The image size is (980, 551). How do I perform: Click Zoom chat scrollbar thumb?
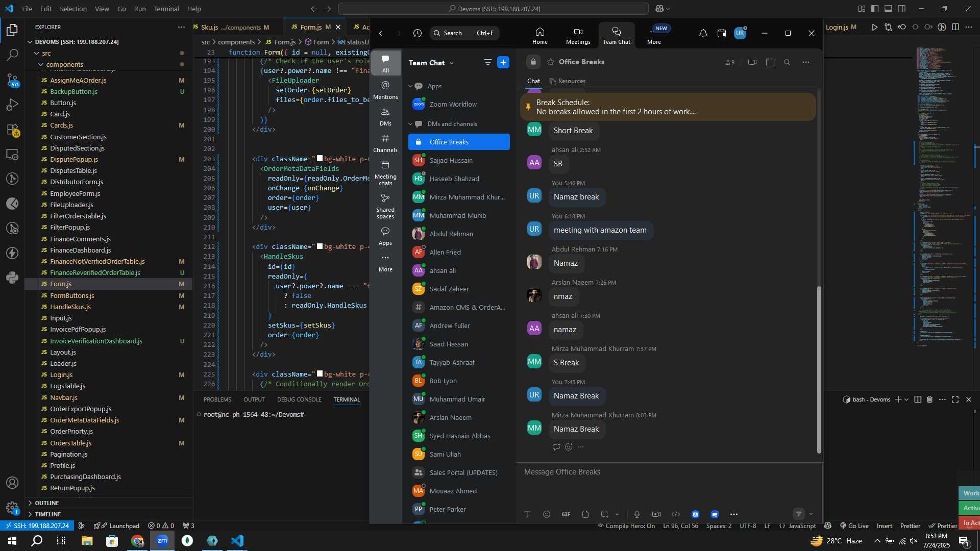coord(819,369)
